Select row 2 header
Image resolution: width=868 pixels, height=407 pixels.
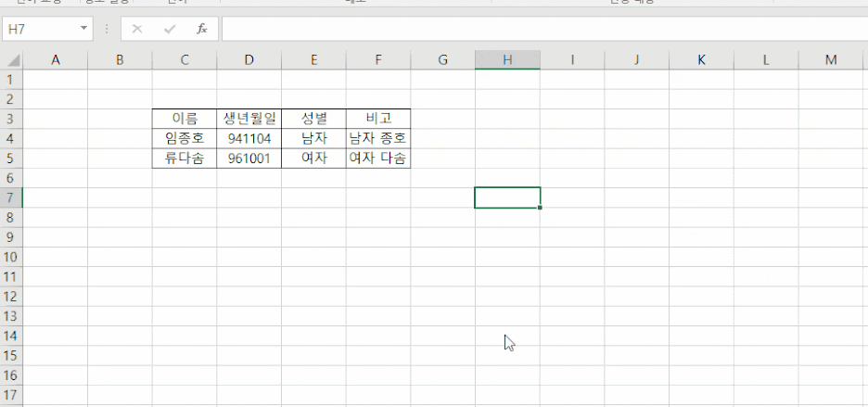pos(11,99)
